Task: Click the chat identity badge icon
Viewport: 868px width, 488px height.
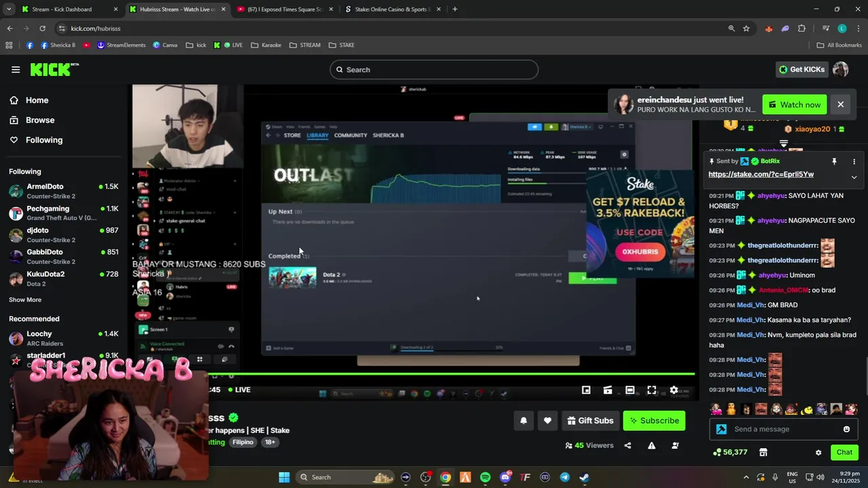Action: [x=721, y=429]
